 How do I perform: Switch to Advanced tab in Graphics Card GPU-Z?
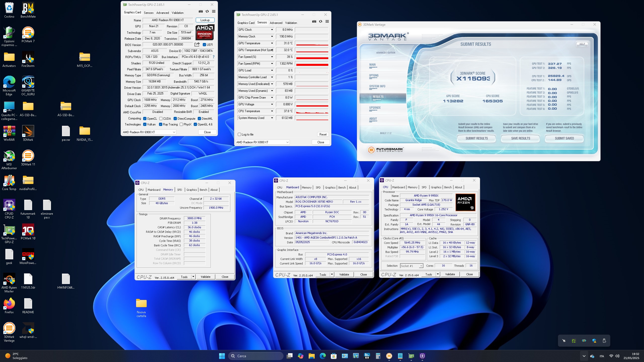163,13
